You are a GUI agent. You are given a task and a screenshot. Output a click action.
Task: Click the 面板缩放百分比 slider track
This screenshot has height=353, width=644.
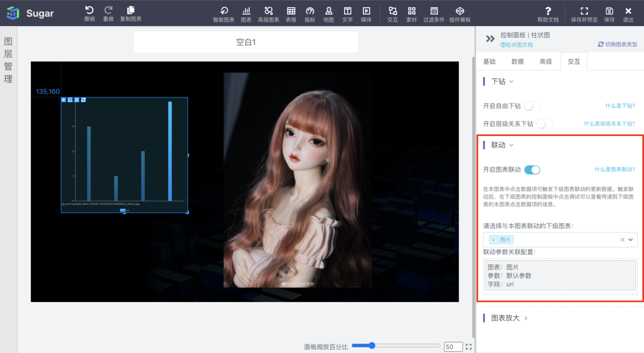tap(396, 345)
